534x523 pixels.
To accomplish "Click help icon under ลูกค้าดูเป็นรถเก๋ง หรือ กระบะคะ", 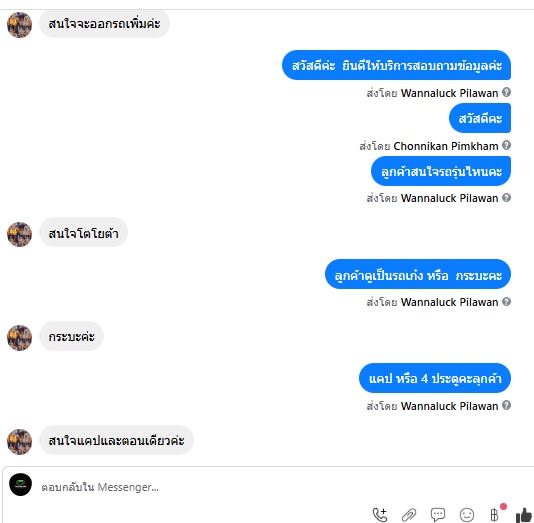I will coord(506,302).
